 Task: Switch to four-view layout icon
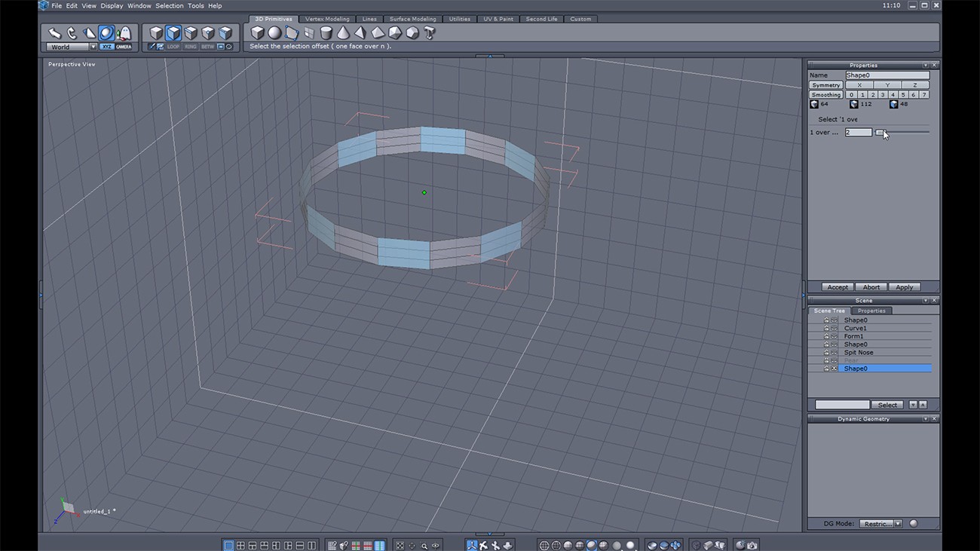click(240, 545)
